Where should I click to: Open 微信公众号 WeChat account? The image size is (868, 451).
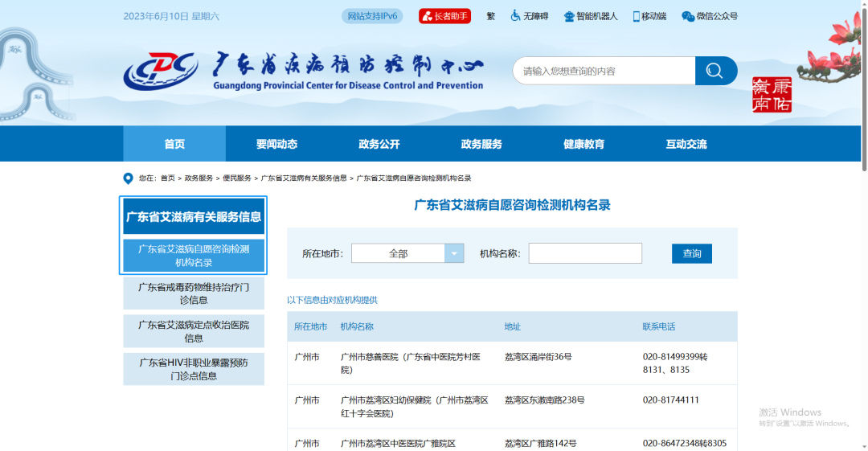[x=709, y=16]
